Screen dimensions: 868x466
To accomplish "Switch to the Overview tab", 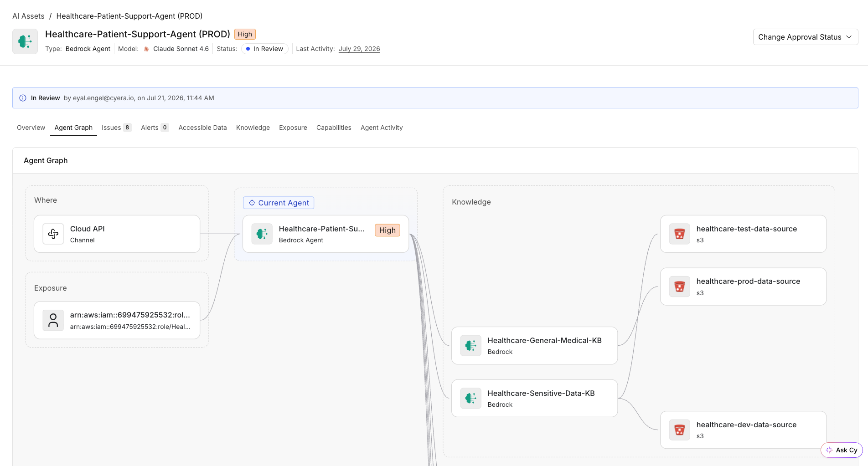I will [31, 128].
